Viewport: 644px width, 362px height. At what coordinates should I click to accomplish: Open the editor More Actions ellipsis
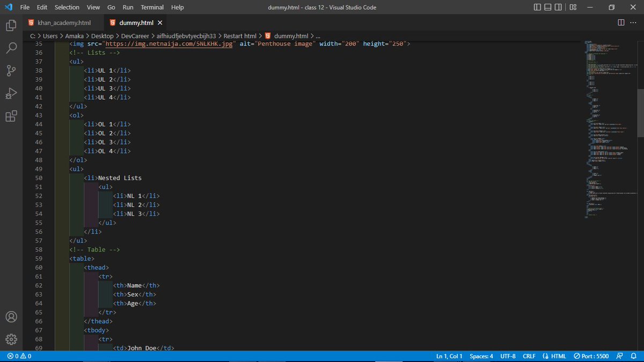coord(634,23)
